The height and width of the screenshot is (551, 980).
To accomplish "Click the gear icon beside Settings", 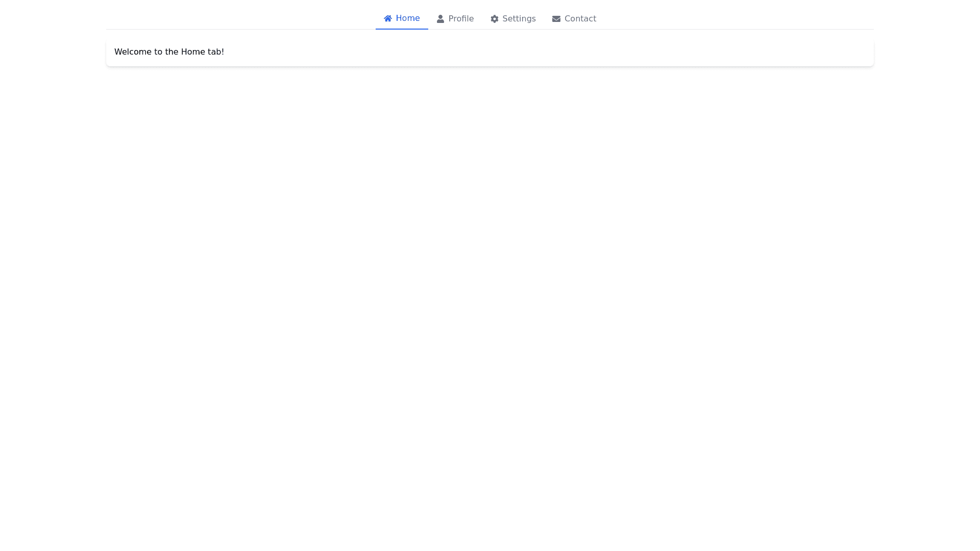I will click(495, 18).
